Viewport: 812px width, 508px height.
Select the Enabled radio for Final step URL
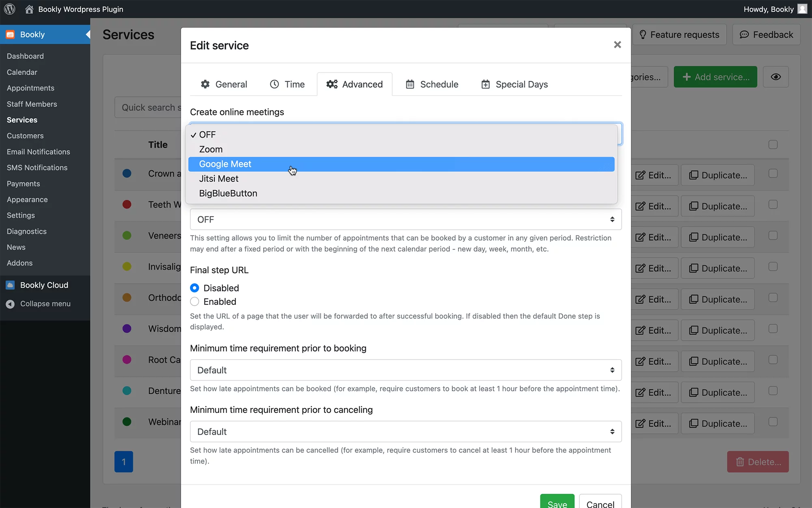point(194,302)
